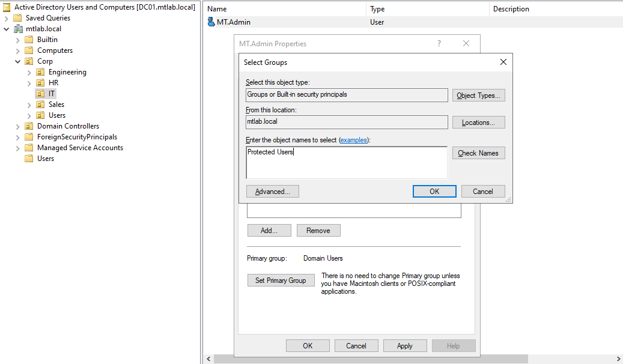Expand the Computers node
The height and width of the screenshot is (364, 623).
(17, 51)
